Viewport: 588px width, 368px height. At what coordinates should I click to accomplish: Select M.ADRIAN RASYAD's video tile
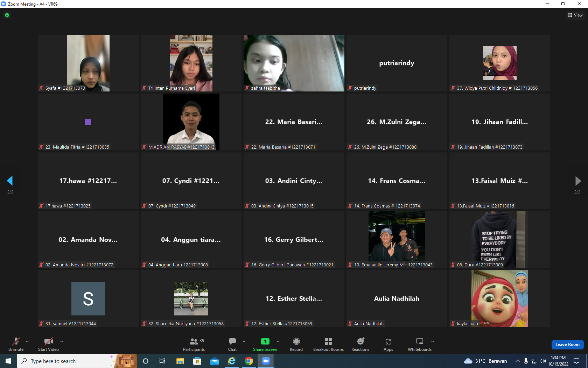[191, 122]
